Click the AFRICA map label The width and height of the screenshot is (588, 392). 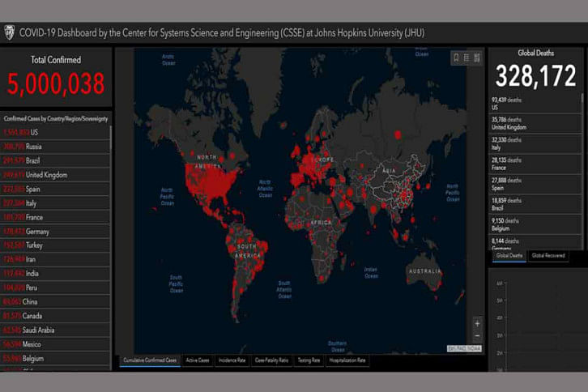pos(321,223)
